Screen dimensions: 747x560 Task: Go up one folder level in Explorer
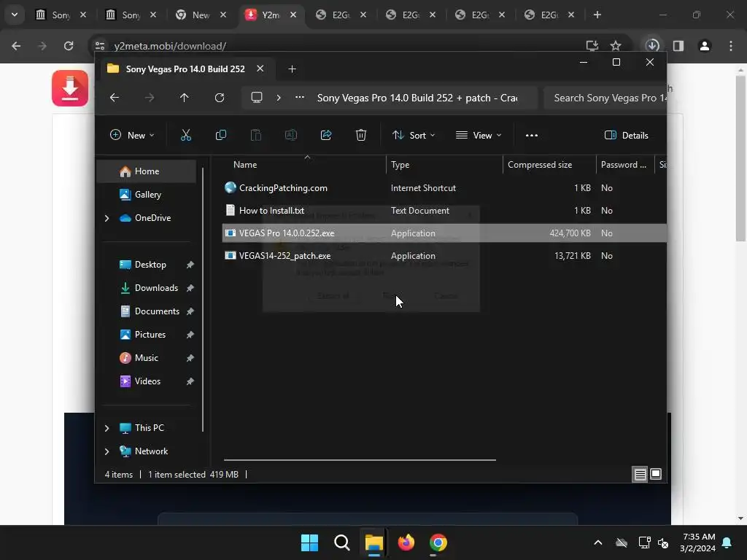(x=185, y=98)
